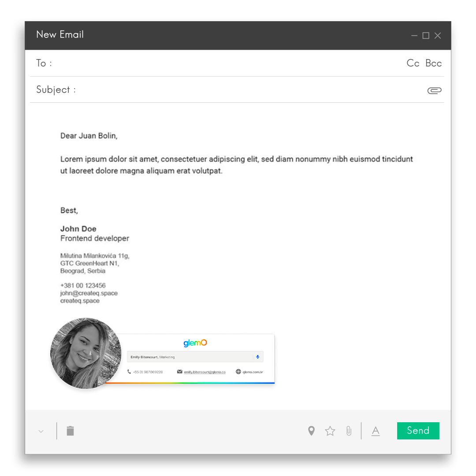Open the emilly.bitencourt@glemo.co email link

pos(205,372)
